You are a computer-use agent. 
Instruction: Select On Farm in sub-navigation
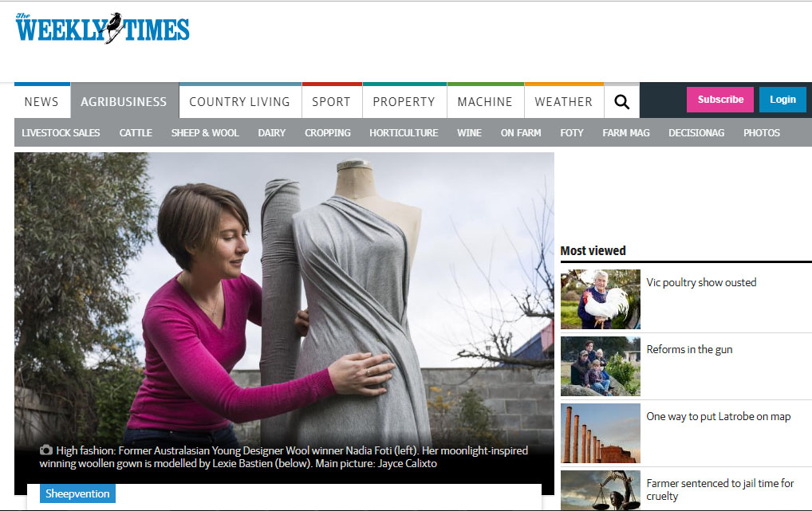point(521,132)
